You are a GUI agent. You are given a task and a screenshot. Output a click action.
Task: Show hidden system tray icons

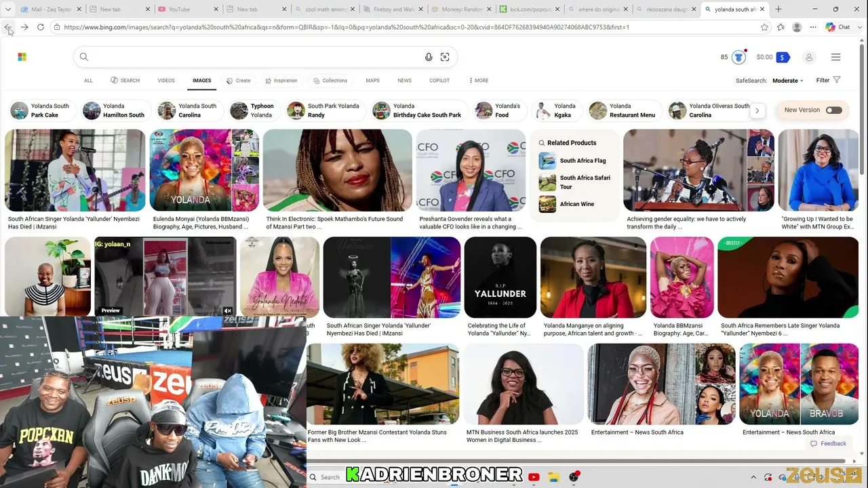[753, 477]
